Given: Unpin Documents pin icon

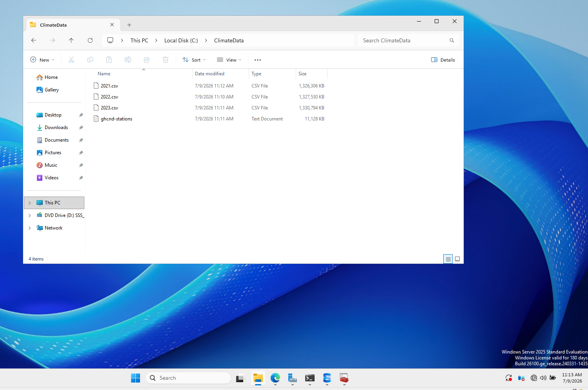Looking at the screenshot, I should pos(81,140).
